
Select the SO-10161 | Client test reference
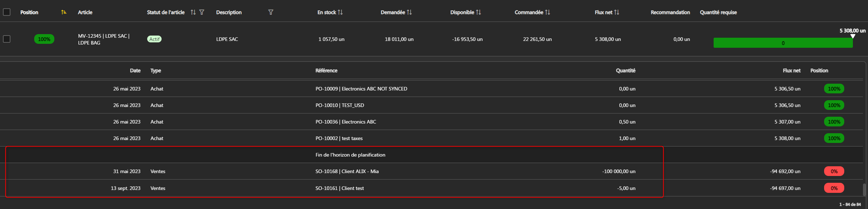pyautogui.click(x=340, y=188)
